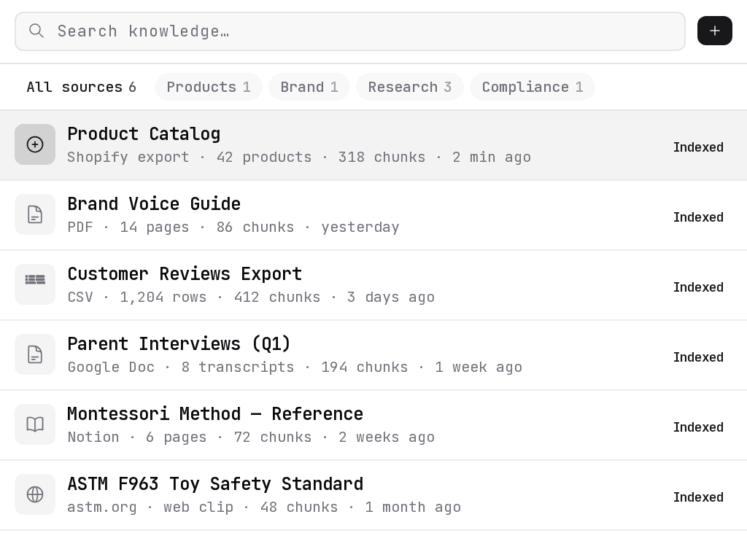Click the Google Doc 8 transcripts metadata

[x=295, y=367]
